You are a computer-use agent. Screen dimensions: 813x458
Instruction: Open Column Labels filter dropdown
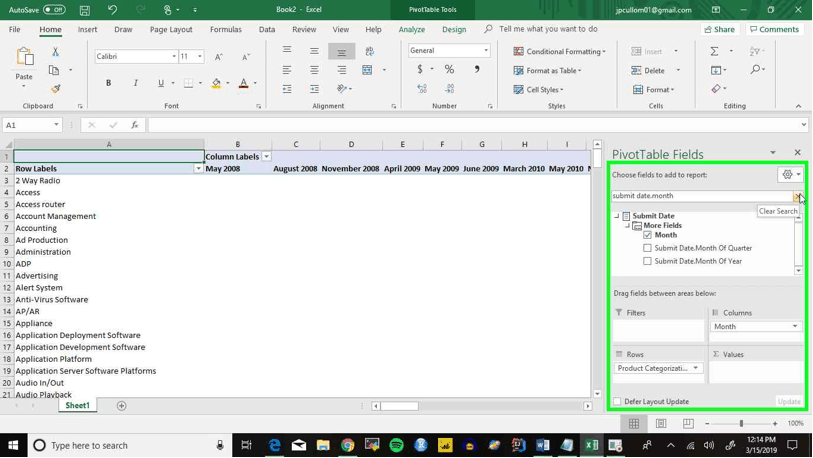(267, 157)
